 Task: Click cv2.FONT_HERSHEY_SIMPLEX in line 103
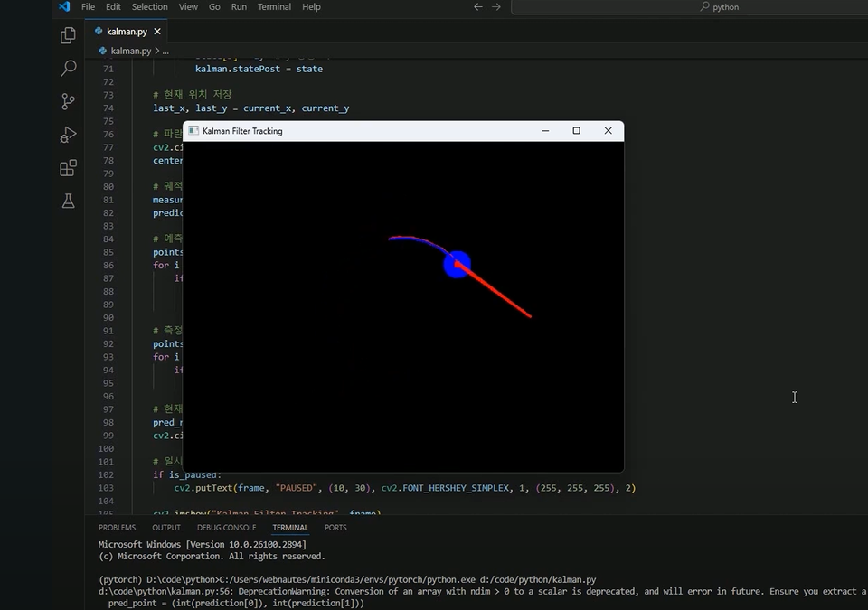click(x=445, y=488)
